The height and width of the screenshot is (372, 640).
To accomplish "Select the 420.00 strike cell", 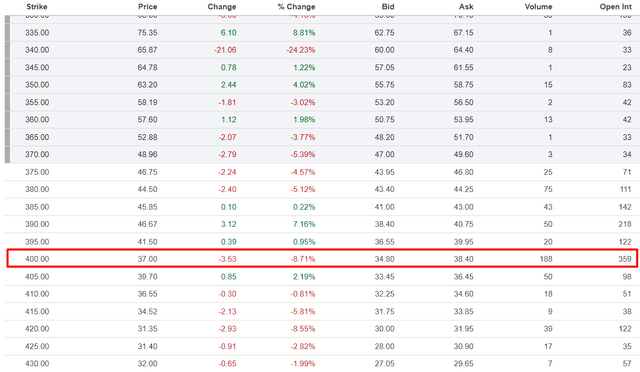I will pos(37,329).
